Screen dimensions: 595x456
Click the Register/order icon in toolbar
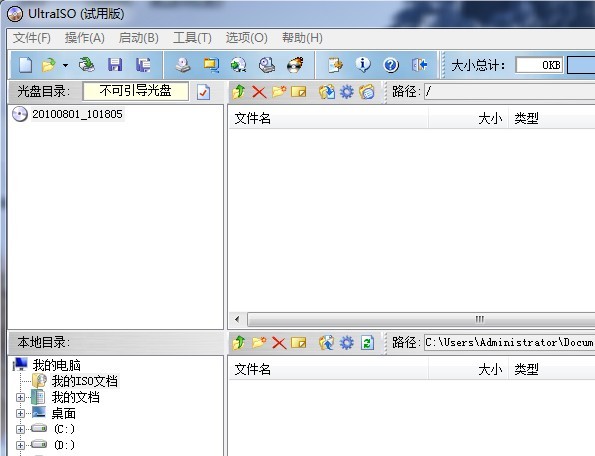(335, 65)
